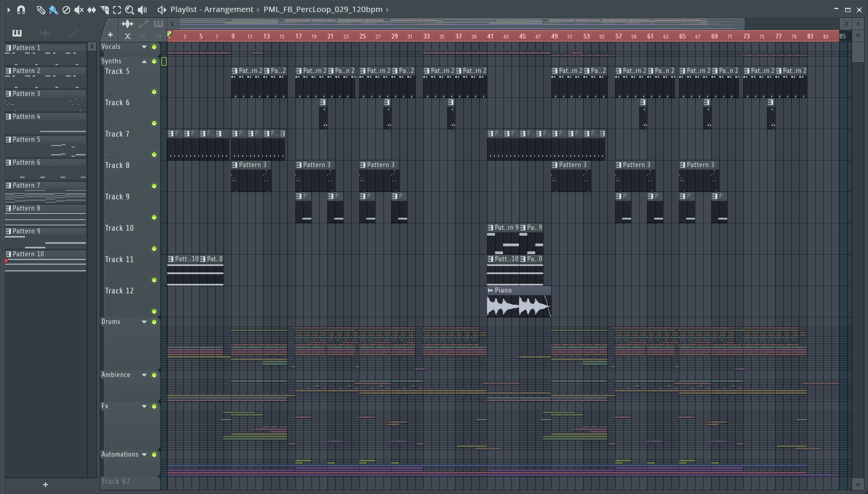Click the green playhead marker at bar 1
Screen dimensions: 868x494
point(169,34)
